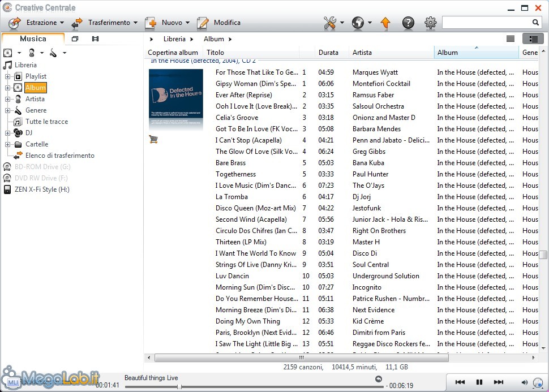Expand the Genere tree node

coord(7,110)
